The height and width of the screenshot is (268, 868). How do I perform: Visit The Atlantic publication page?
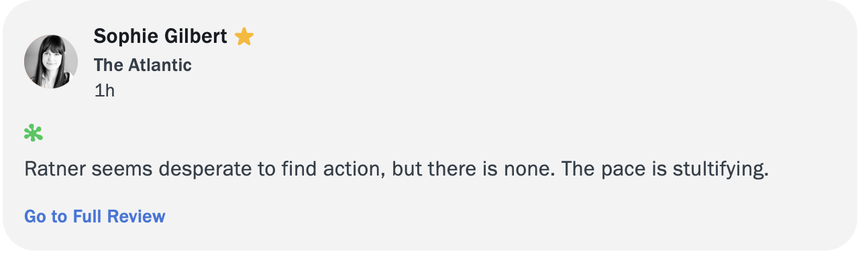click(x=142, y=65)
